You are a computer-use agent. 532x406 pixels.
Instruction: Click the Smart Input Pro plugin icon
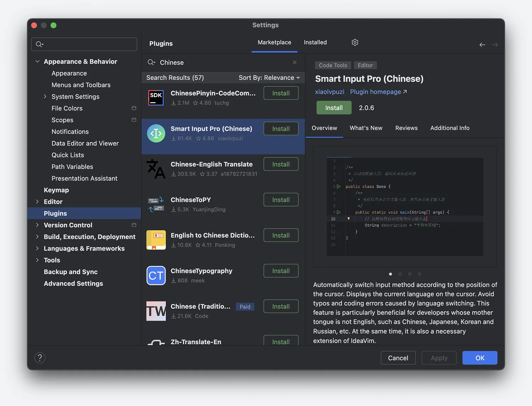point(156,133)
